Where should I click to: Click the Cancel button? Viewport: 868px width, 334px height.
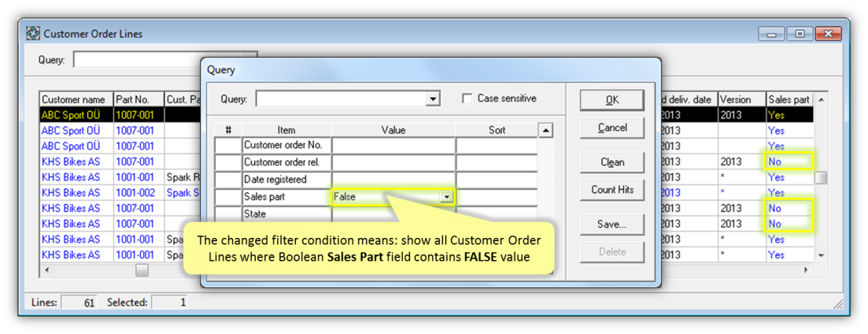[x=611, y=128]
